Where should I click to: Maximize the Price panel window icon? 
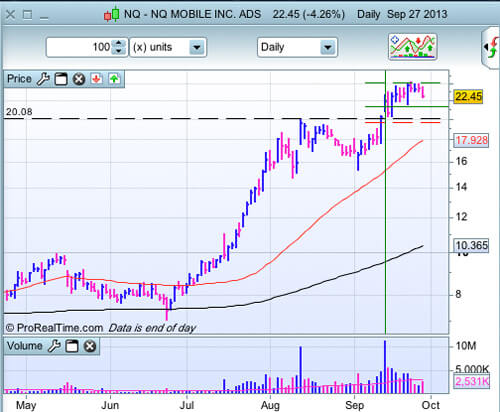coord(61,79)
